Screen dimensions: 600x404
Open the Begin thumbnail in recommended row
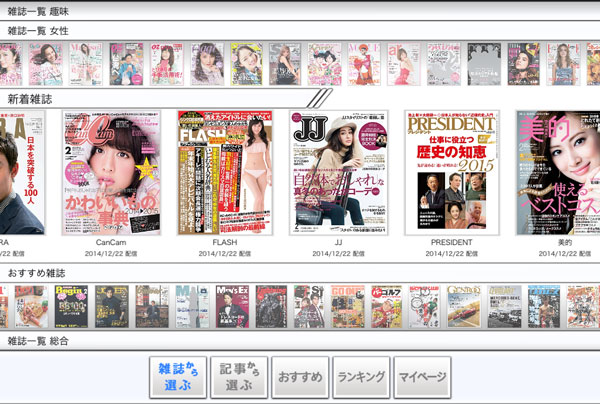[x=71, y=306]
